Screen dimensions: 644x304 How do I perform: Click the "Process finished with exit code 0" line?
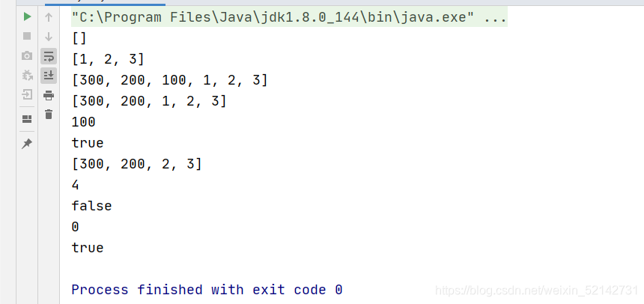tap(207, 290)
